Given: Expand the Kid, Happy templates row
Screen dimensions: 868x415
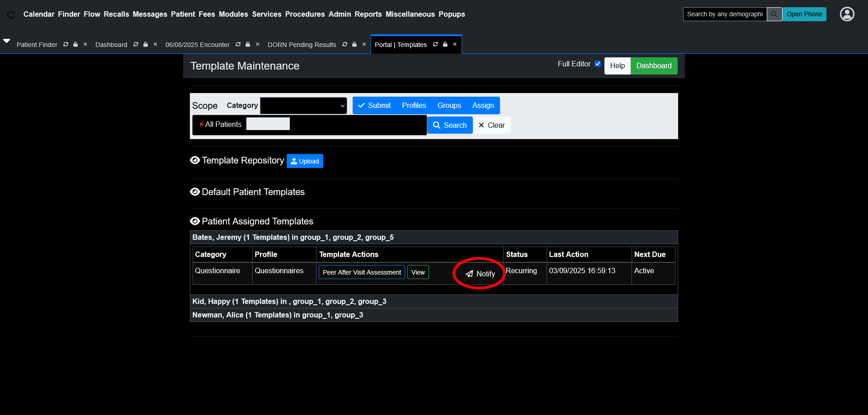Looking at the screenshot, I should pyautogui.click(x=434, y=301).
